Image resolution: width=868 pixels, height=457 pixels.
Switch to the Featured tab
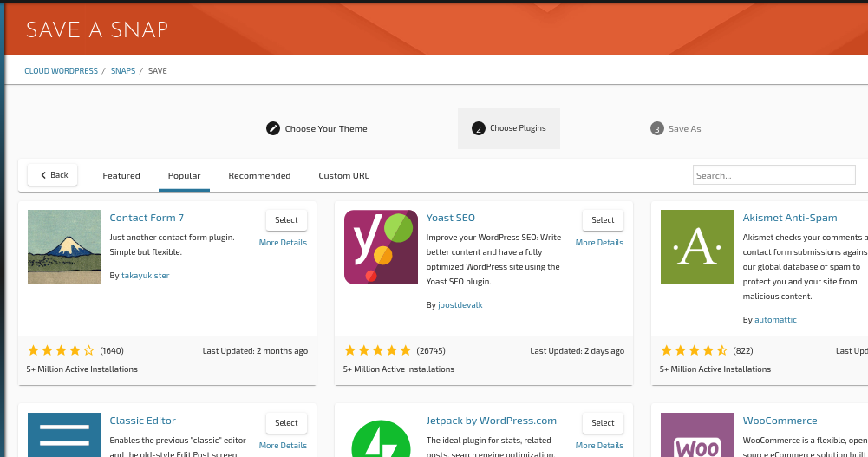(x=121, y=175)
